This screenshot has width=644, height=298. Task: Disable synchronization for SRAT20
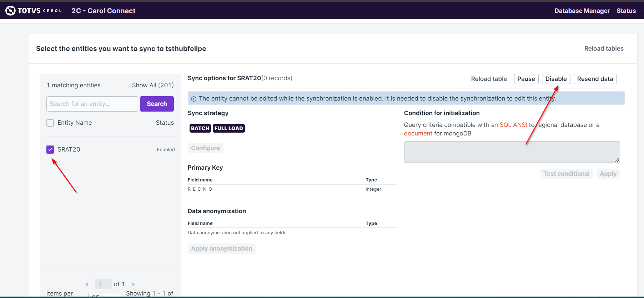555,79
